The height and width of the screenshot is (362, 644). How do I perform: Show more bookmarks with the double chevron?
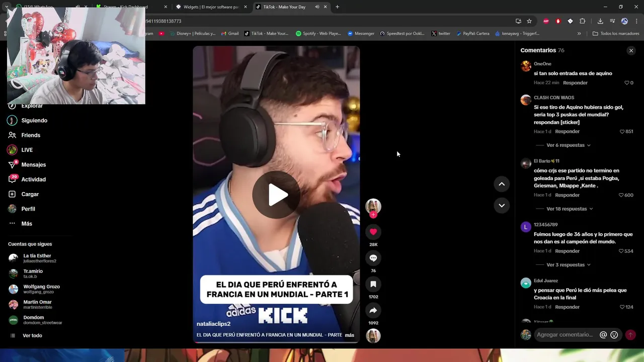[579, 34]
